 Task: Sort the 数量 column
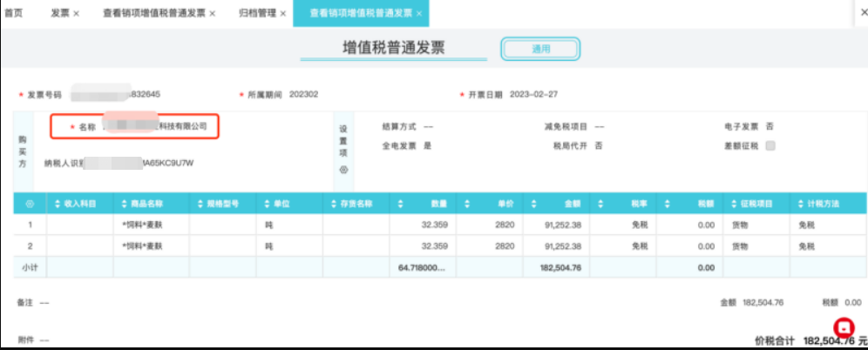pyautogui.click(x=400, y=203)
